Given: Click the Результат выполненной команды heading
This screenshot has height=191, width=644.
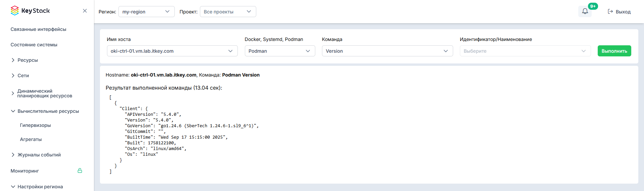Looking at the screenshot, I should click(164, 88).
